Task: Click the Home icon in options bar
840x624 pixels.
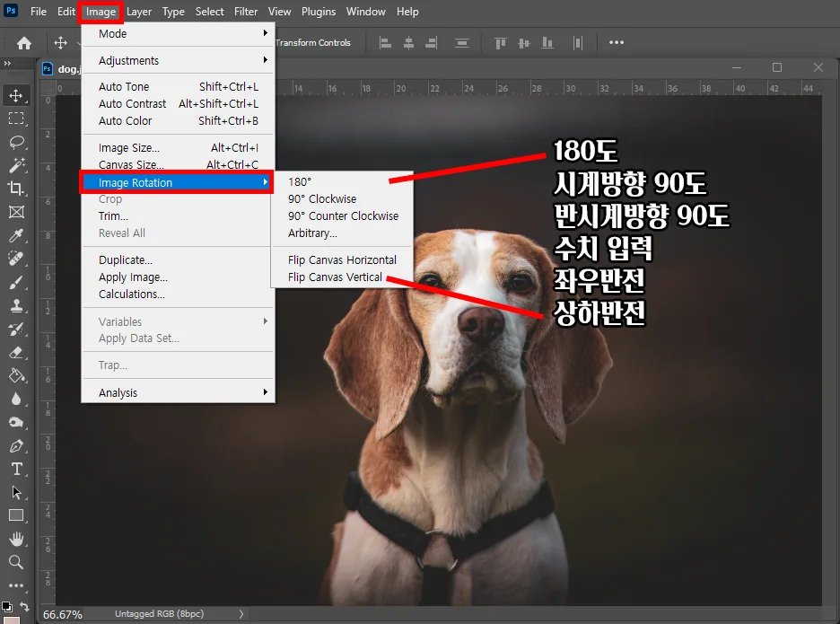Action: coord(24,43)
